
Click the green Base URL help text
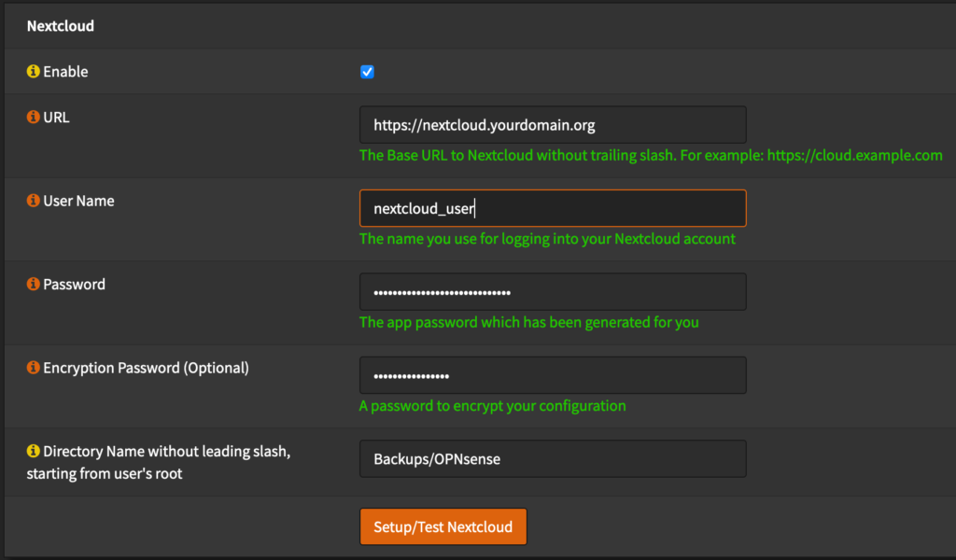650,155
